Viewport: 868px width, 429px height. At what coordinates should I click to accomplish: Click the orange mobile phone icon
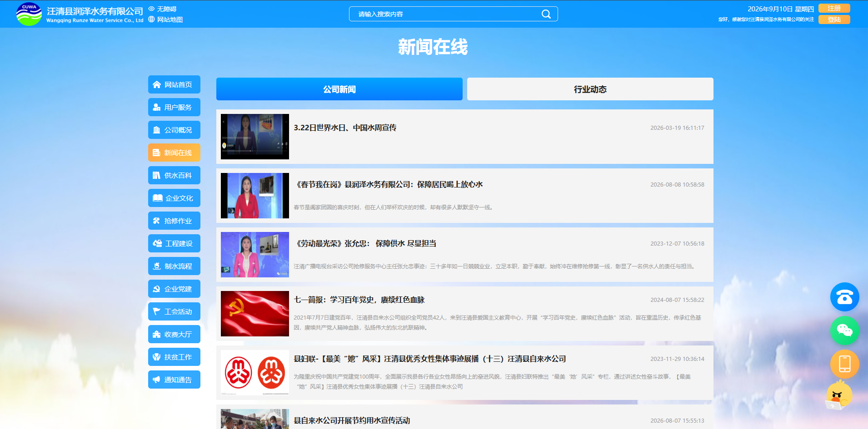pos(844,364)
